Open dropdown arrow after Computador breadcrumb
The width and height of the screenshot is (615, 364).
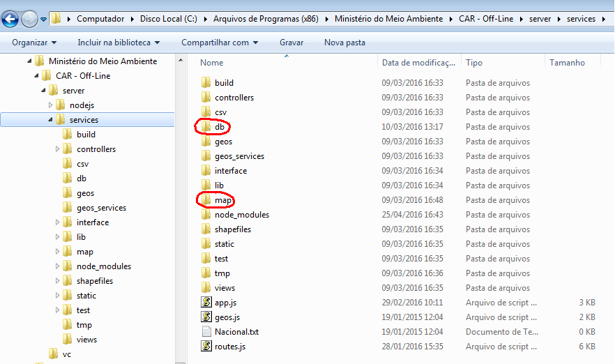[132, 19]
